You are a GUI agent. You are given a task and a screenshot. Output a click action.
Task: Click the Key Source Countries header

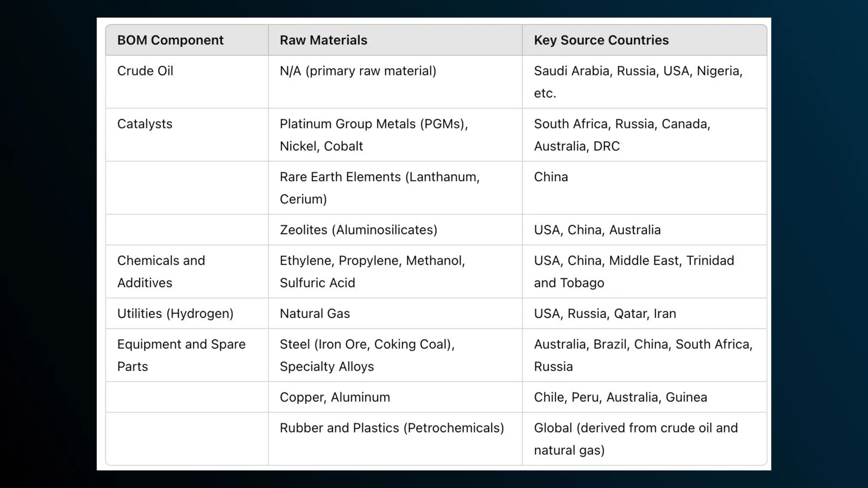[601, 40]
